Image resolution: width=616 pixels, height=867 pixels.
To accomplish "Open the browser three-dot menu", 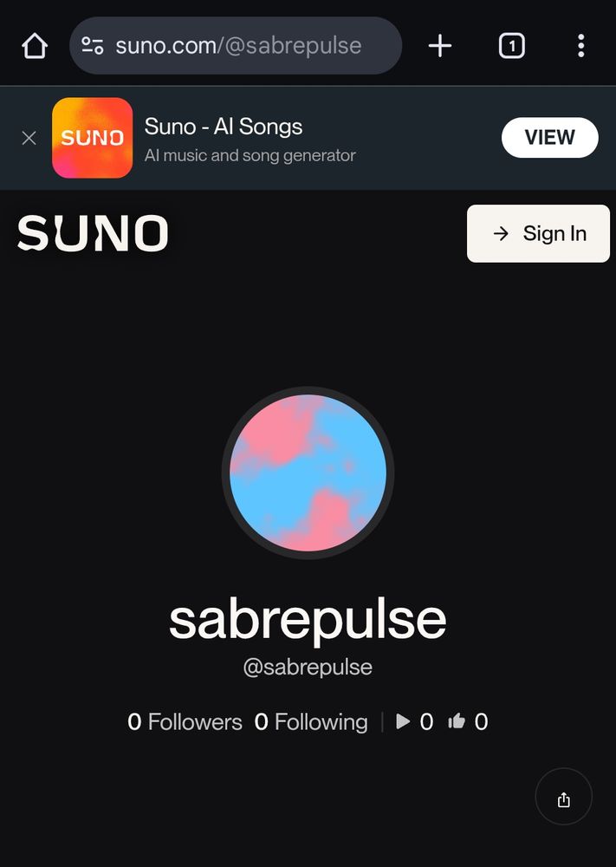I will coord(580,46).
